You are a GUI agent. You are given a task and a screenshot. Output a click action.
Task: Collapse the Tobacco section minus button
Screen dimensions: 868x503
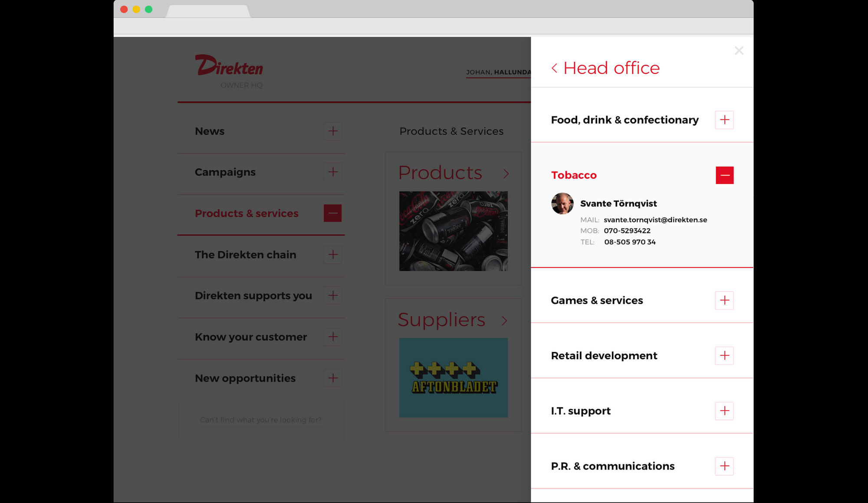tap(724, 175)
